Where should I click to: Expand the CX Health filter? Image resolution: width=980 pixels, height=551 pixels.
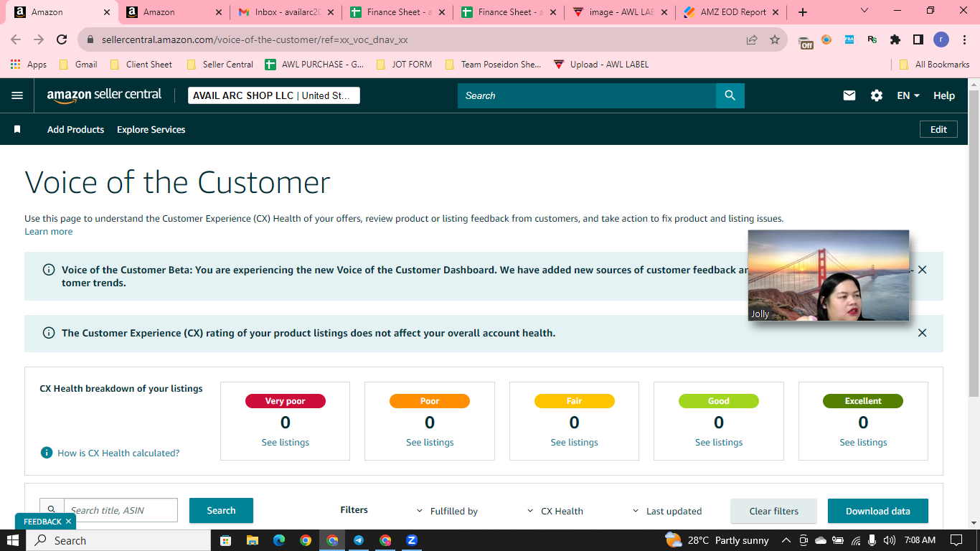click(x=555, y=512)
